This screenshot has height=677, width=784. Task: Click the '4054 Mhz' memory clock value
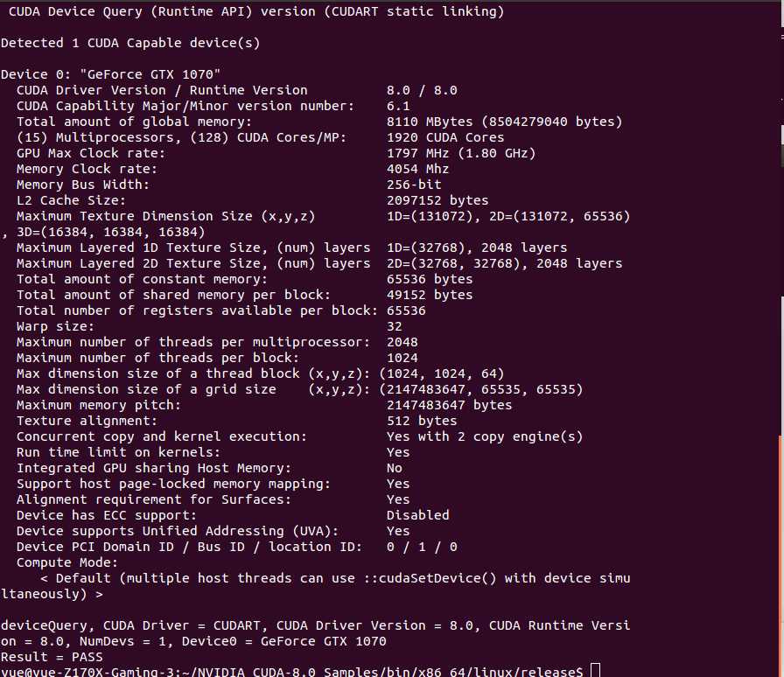click(417, 169)
